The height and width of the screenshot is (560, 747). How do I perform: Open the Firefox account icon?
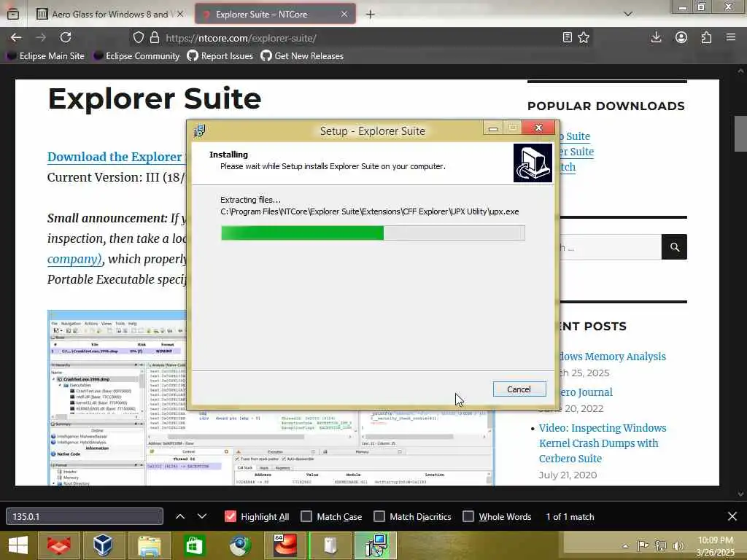click(x=681, y=38)
